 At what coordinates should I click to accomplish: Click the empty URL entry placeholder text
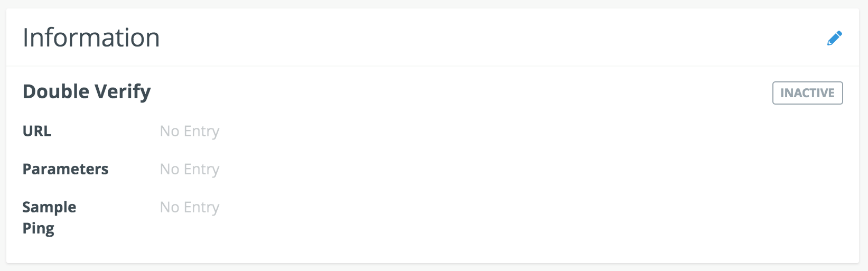[x=190, y=131]
